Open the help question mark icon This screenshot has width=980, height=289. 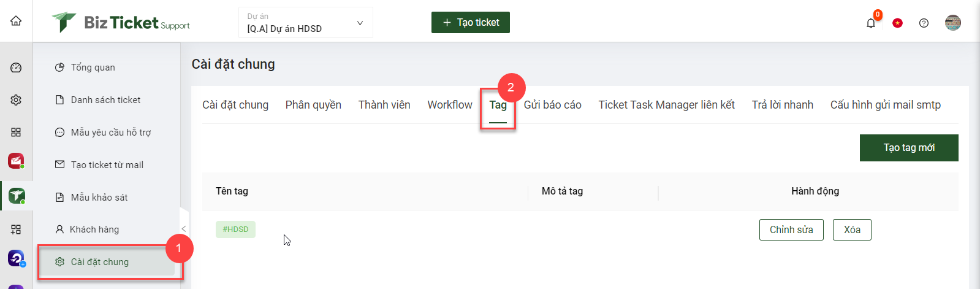[x=924, y=23]
